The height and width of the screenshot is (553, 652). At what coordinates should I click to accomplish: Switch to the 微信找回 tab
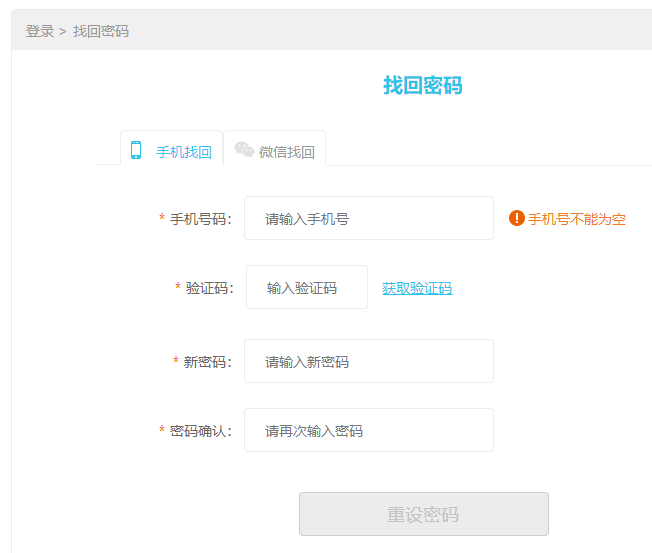click(x=274, y=148)
